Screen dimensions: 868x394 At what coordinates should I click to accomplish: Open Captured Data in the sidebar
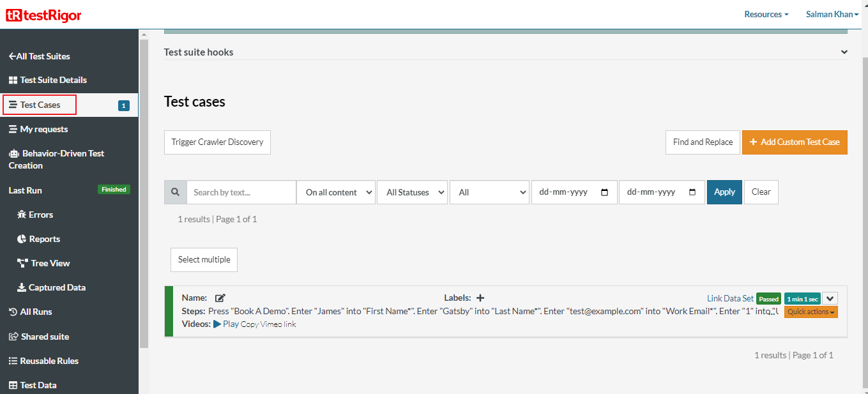(56, 287)
